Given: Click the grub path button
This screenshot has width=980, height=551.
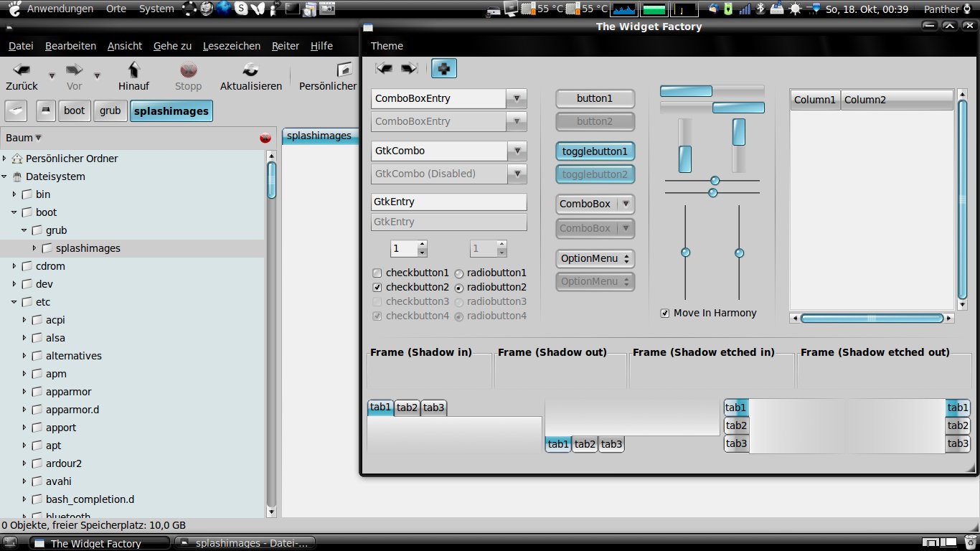Looking at the screenshot, I should click(110, 111).
